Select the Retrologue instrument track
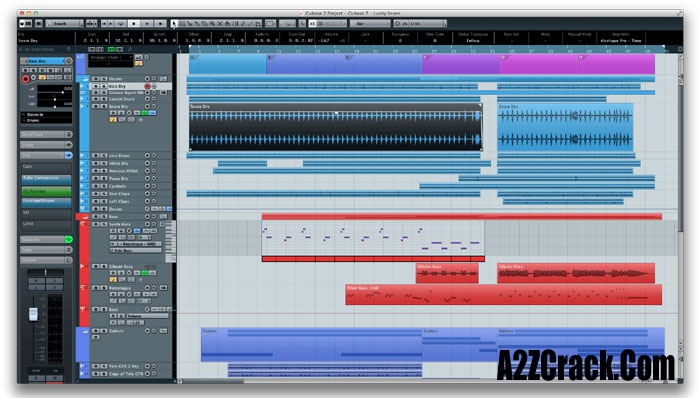Image resolution: width=700 pixels, height=398 pixels. (120, 288)
